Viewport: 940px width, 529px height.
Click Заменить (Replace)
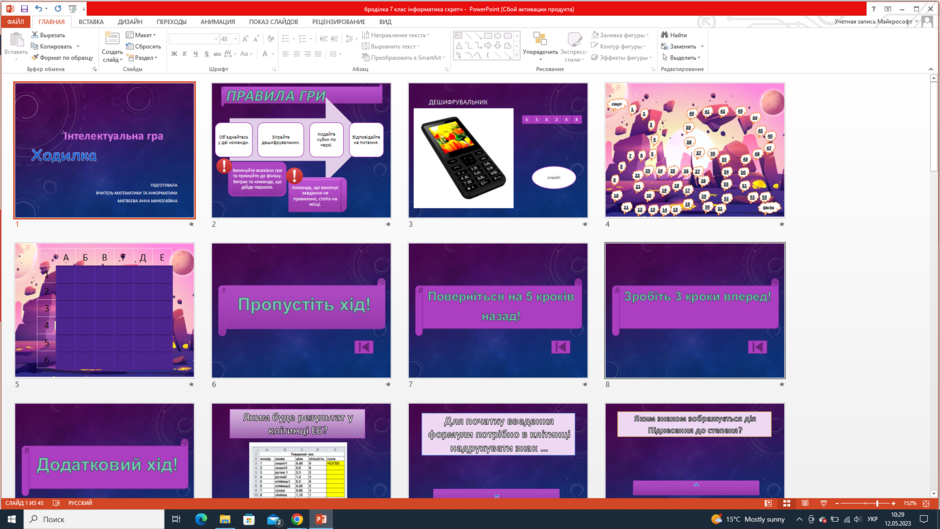679,46
